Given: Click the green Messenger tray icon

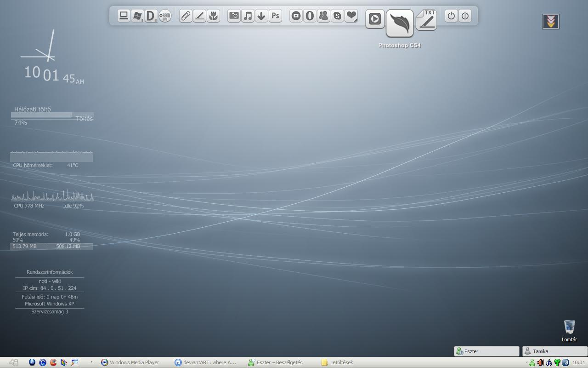Looking at the screenshot, I should [532, 362].
